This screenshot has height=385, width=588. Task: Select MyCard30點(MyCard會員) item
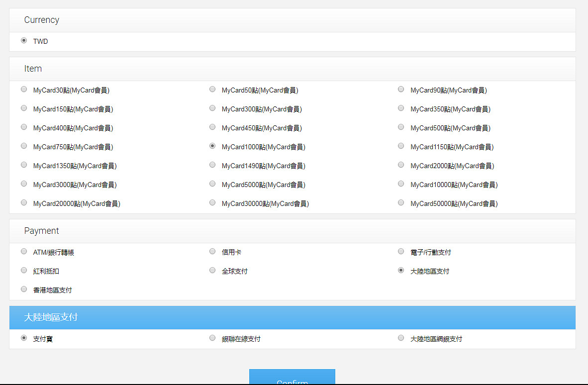[24, 89]
